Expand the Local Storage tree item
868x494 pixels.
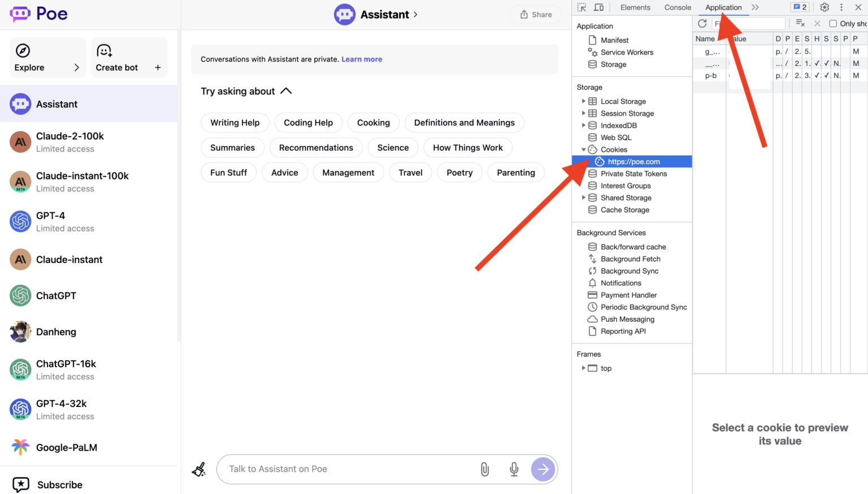583,102
